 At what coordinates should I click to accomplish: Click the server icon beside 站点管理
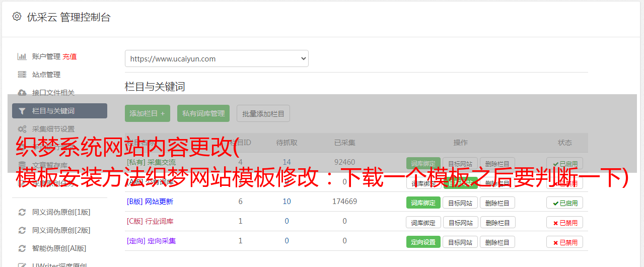[22, 75]
